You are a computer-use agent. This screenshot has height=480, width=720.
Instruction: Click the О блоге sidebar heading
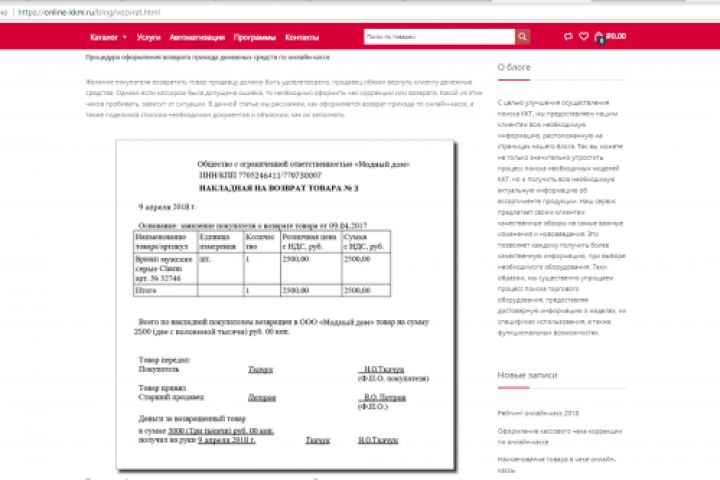(x=514, y=67)
